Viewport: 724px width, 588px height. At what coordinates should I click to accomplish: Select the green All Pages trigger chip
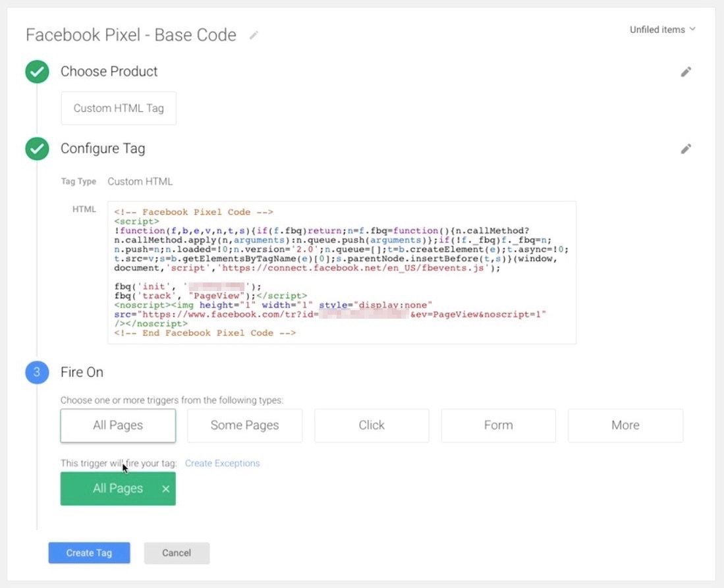(x=112, y=489)
